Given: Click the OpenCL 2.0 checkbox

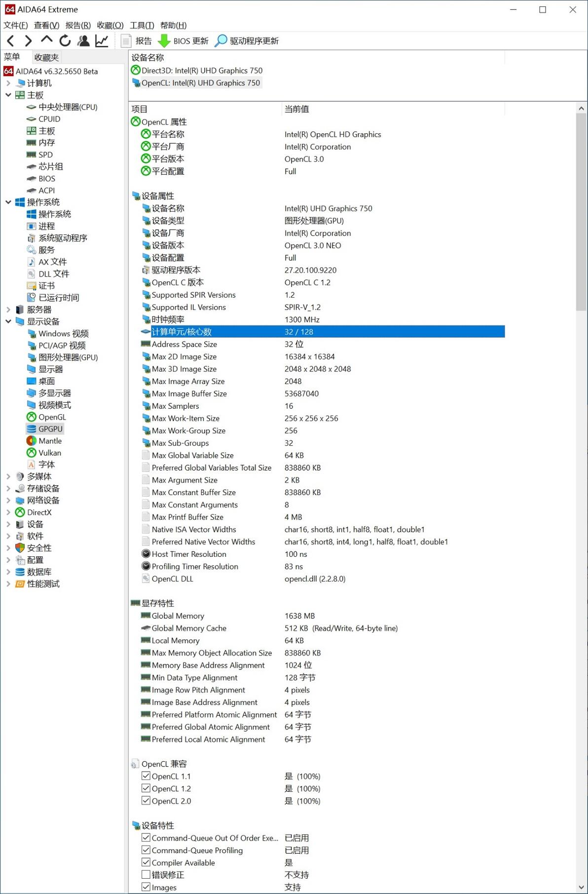Looking at the screenshot, I should (x=146, y=801).
